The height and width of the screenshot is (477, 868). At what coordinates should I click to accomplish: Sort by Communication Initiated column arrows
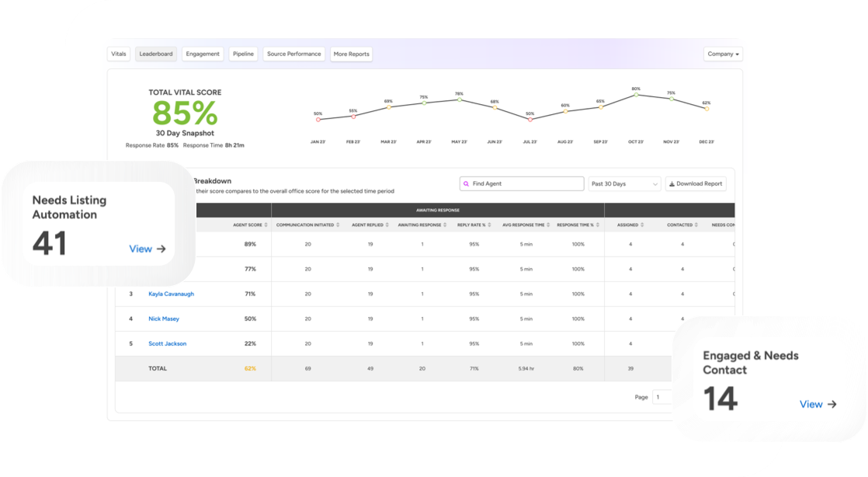click(x=339, y=225)
